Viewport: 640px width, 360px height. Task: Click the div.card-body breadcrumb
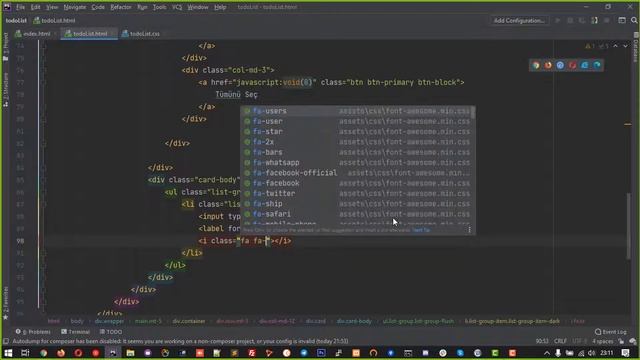point(354,321)
